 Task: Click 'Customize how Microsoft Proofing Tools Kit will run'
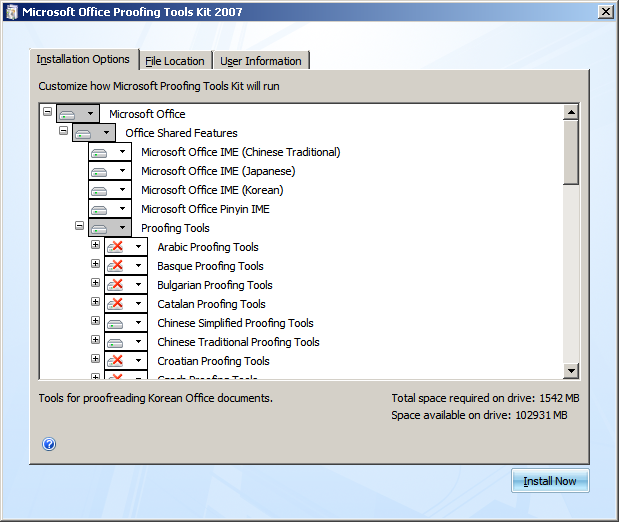[159, 86]
